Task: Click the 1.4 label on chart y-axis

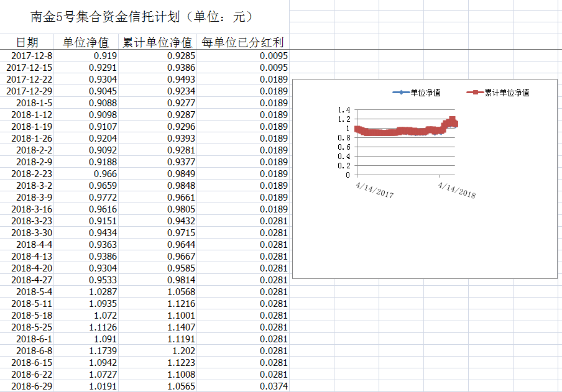Action: point(344,110)
